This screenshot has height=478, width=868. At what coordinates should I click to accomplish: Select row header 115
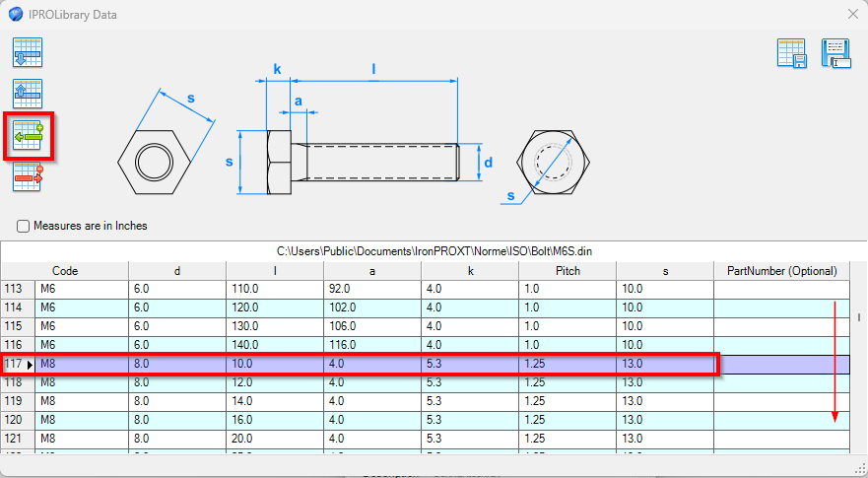[x=18, y=327]
